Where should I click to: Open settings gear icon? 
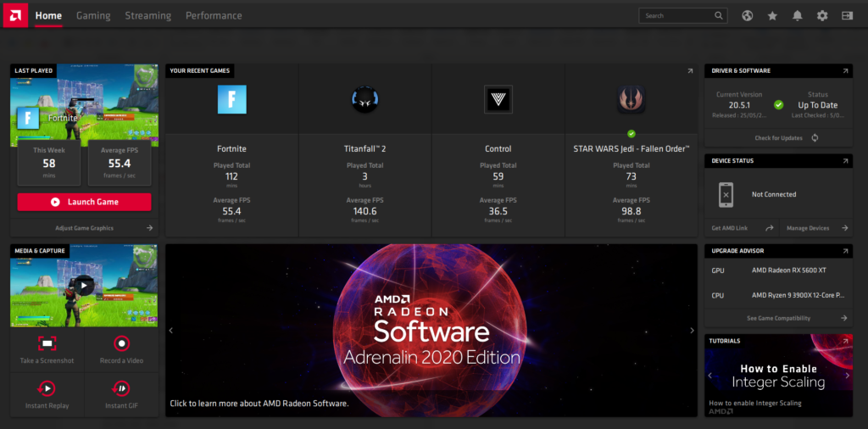click(821, 15)
